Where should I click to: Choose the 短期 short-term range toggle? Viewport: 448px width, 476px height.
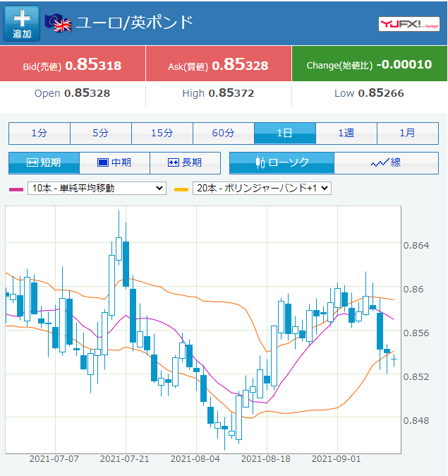[x=44, y=163]
